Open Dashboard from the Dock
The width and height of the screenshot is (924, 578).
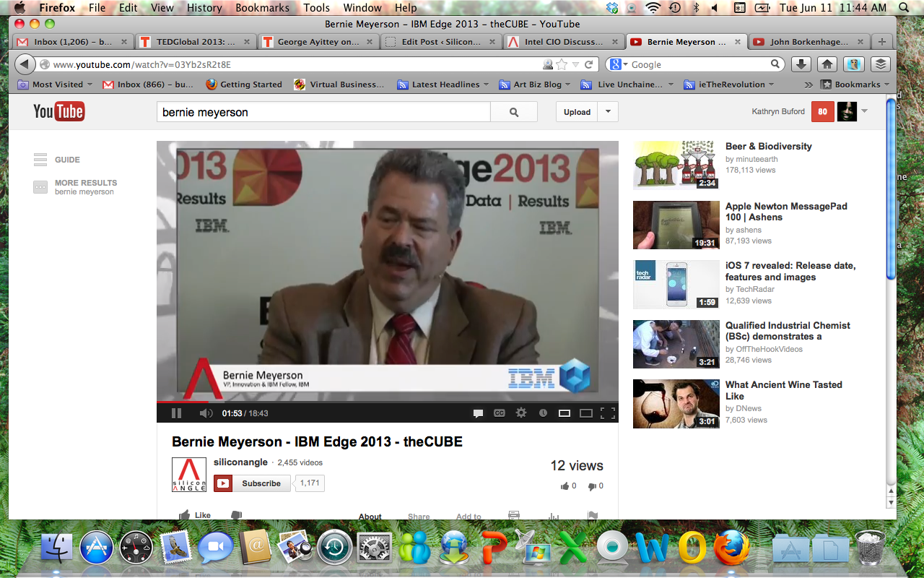[x=136, y=548]
